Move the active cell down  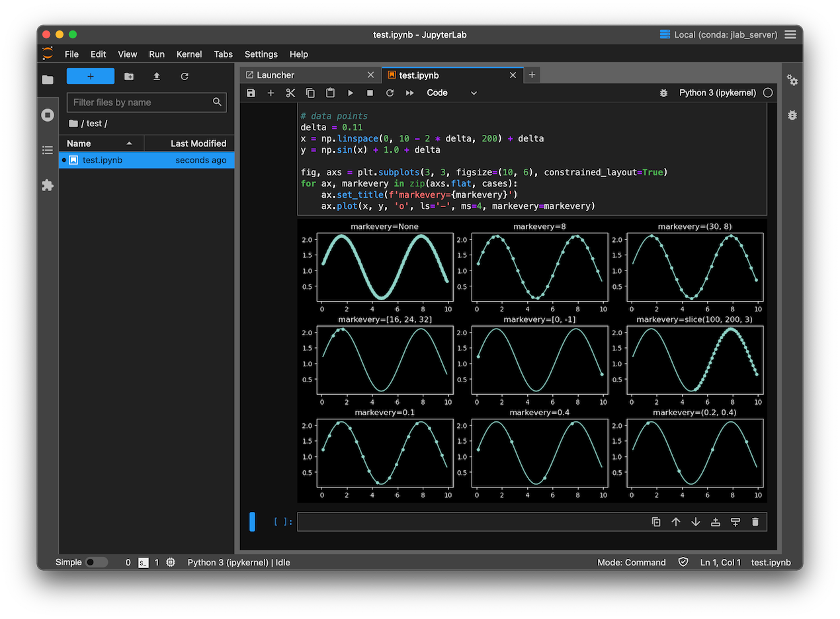point(696,522)
